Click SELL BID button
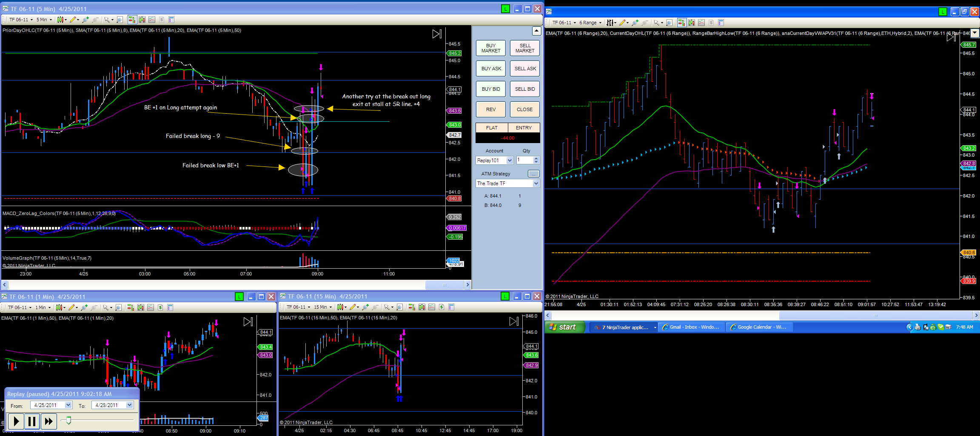 pos(525,89)
